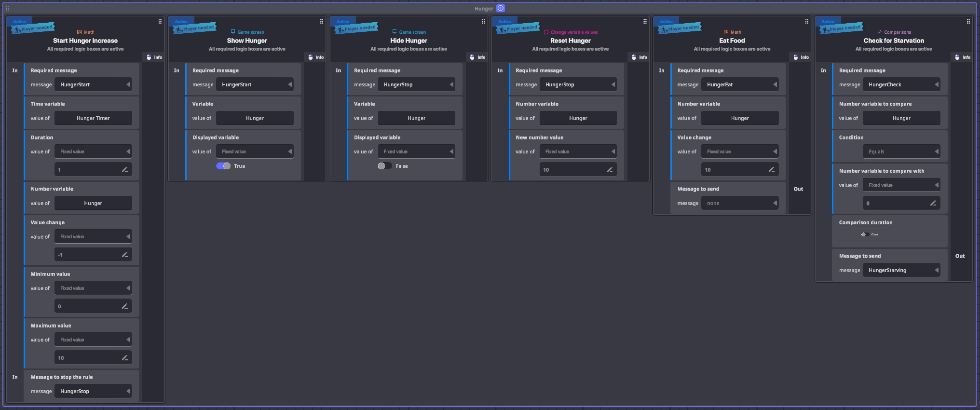Click Info button on Check for Starvation
The height and width of the screenshot is (410, 980).
tap(963, 57)
